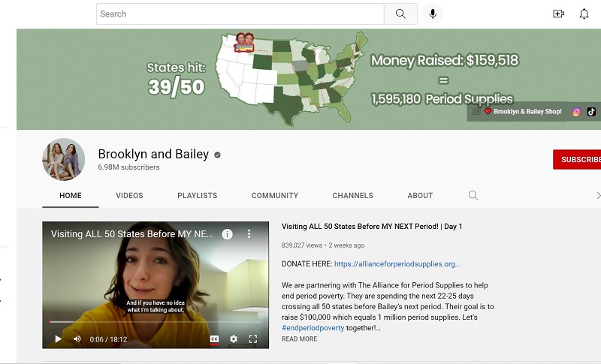This screenshot has height=364, width=601.
Task: Click the 6.98M subscribers text
Action: (x=128, y=167)
